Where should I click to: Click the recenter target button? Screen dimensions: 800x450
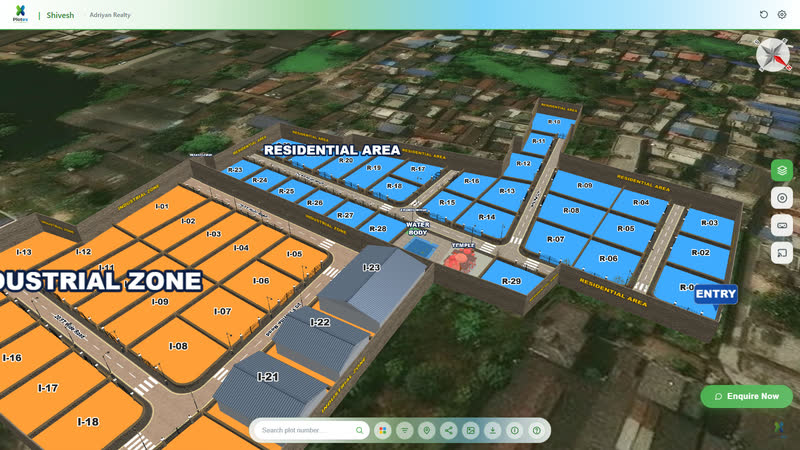782,198
